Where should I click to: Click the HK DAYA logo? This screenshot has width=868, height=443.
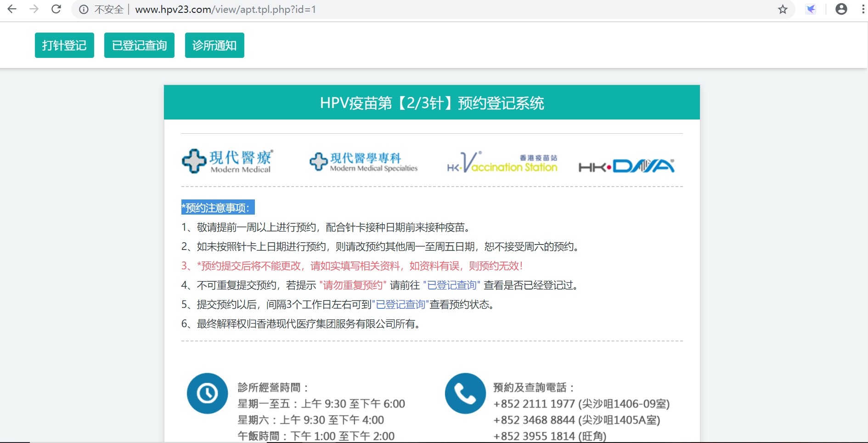[x=626, y=166]
